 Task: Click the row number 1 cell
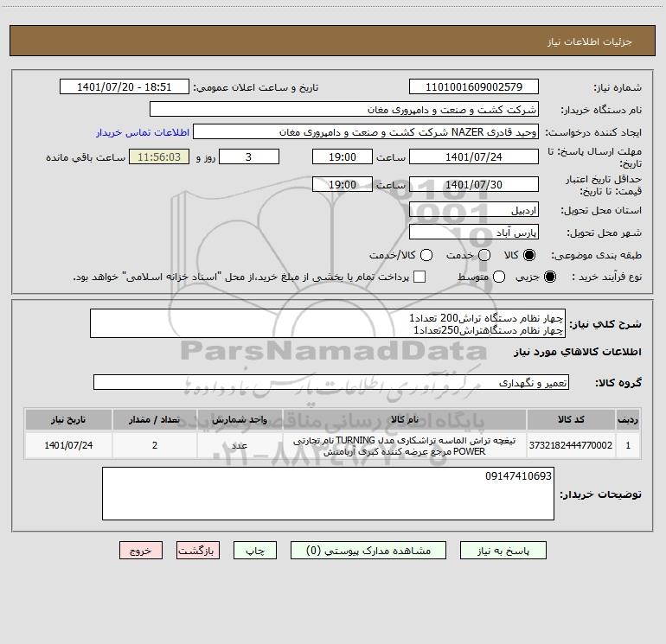(628, 445)
